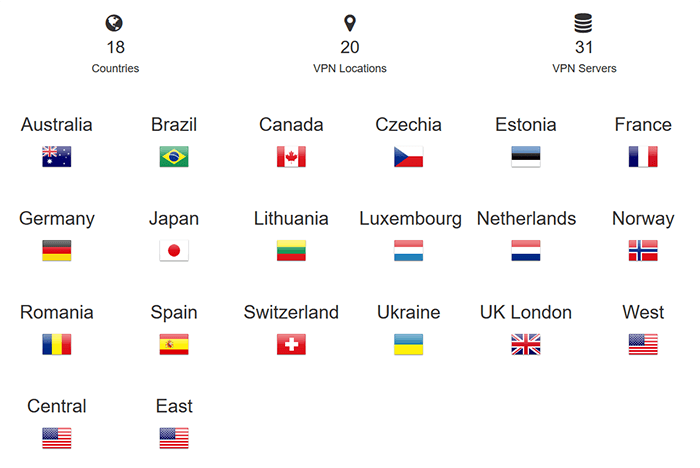700x468 pixels.
Task: Select the Netherlands text label
Action: [x=526, y=218]
